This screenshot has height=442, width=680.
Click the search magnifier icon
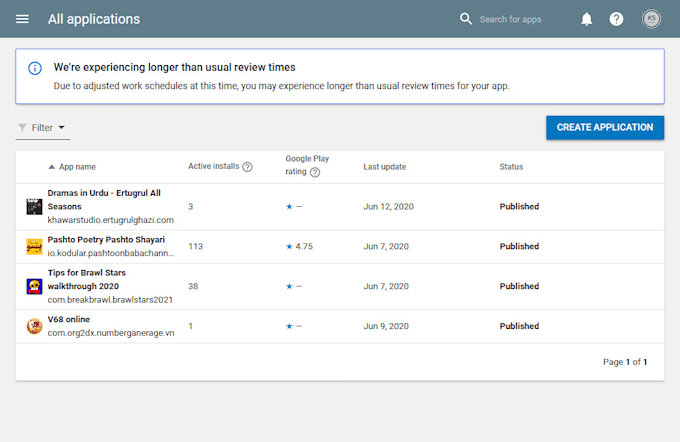(x=466, y=19)
